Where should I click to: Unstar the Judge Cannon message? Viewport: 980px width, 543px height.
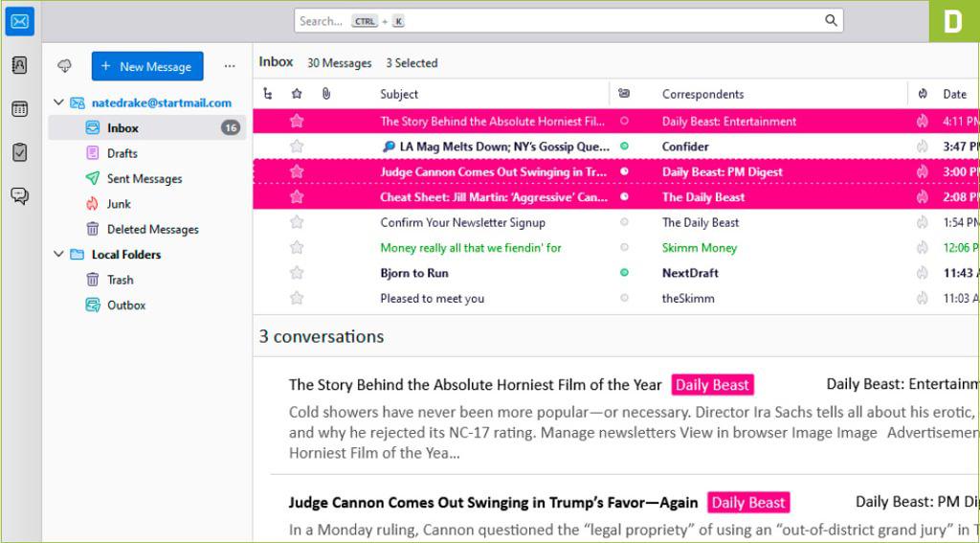point(297,171)
